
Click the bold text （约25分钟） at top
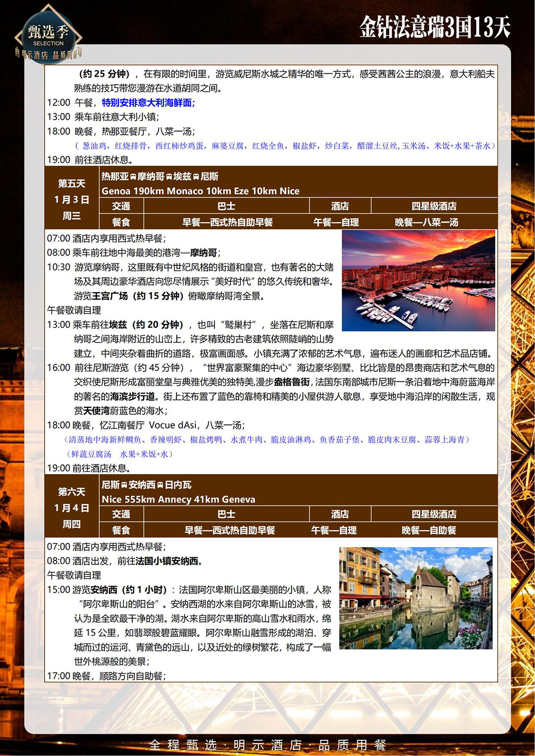(105, 74)
